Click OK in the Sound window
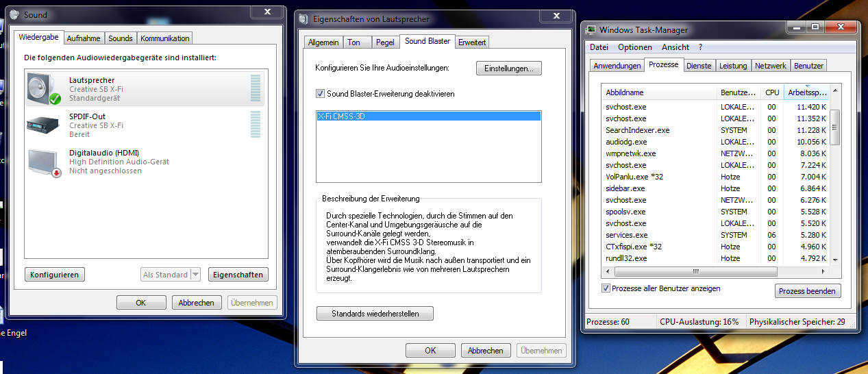The image size is (868, 374). (141, 302)
